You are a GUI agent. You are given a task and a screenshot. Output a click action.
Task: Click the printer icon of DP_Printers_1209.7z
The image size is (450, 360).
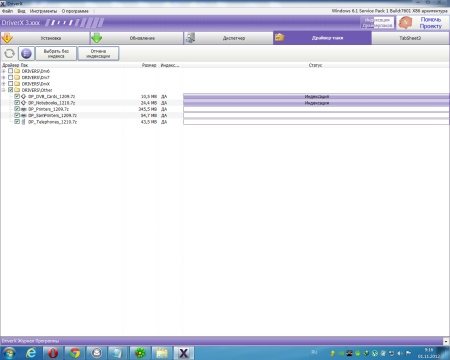coord(24,109)
